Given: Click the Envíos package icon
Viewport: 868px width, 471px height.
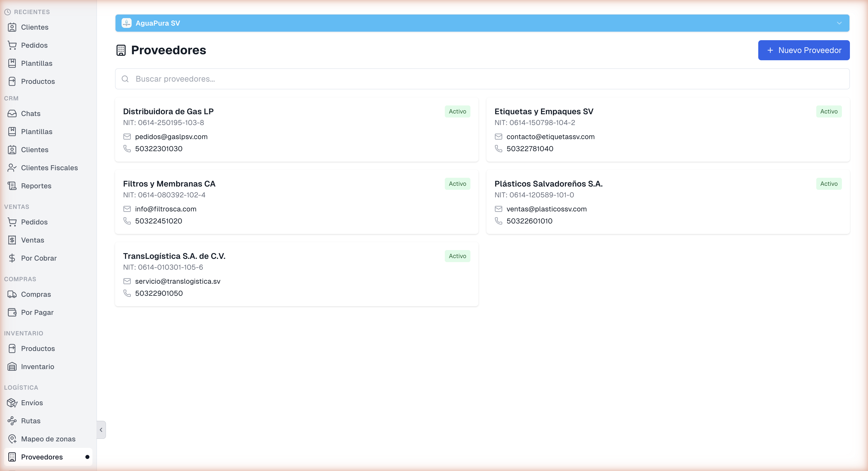Looking at the screenshot, I should click(12, 403).
